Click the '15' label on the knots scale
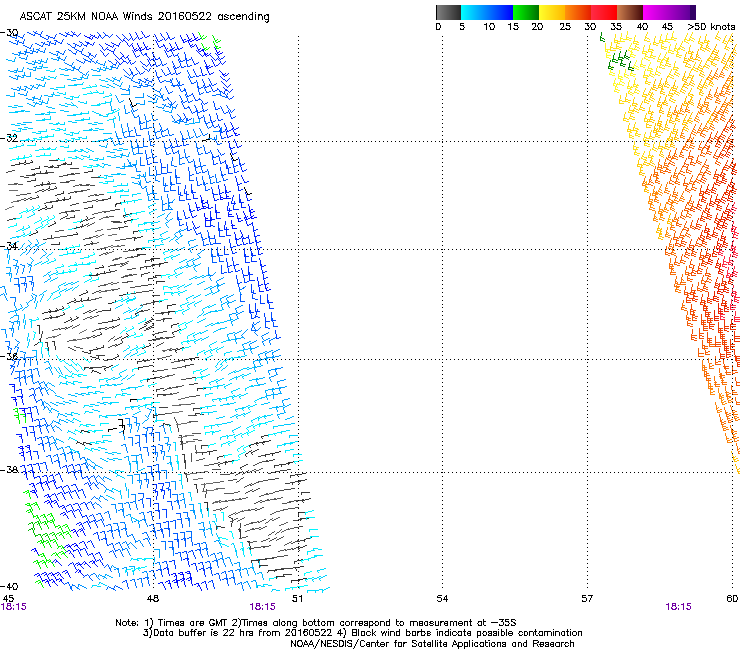This screenshot has width=740, height=650. point(513,27)
